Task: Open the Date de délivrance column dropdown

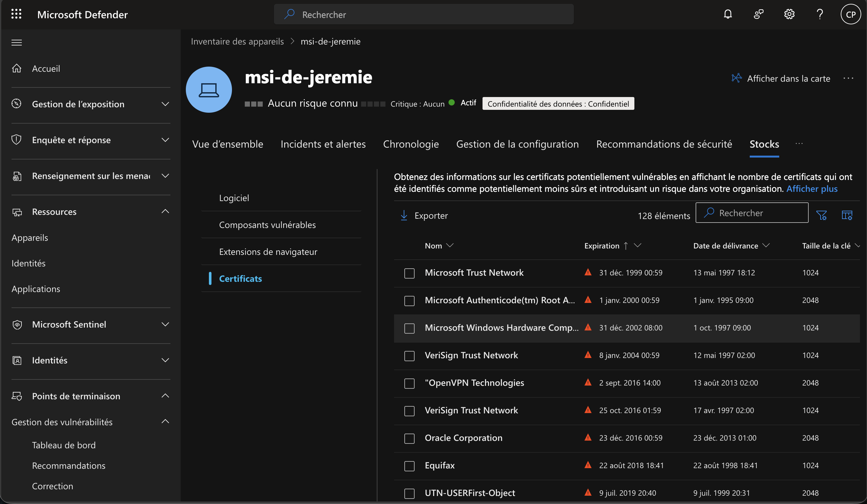Action: tap(766, 245)
